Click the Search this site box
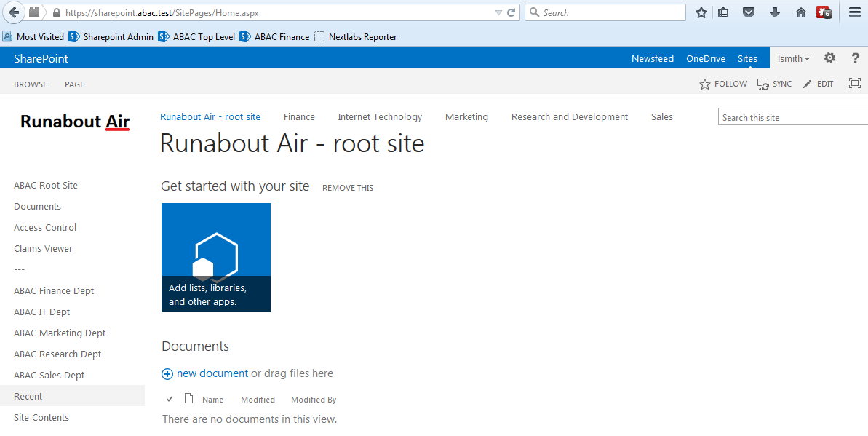 (x=793, y=117)
